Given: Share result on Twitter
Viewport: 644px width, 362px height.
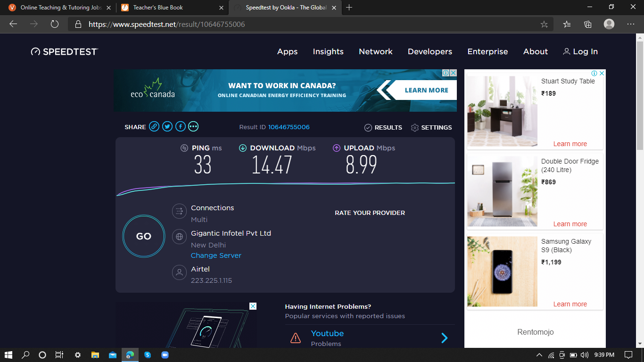Looking at the screenshot, I should [167, 126].
